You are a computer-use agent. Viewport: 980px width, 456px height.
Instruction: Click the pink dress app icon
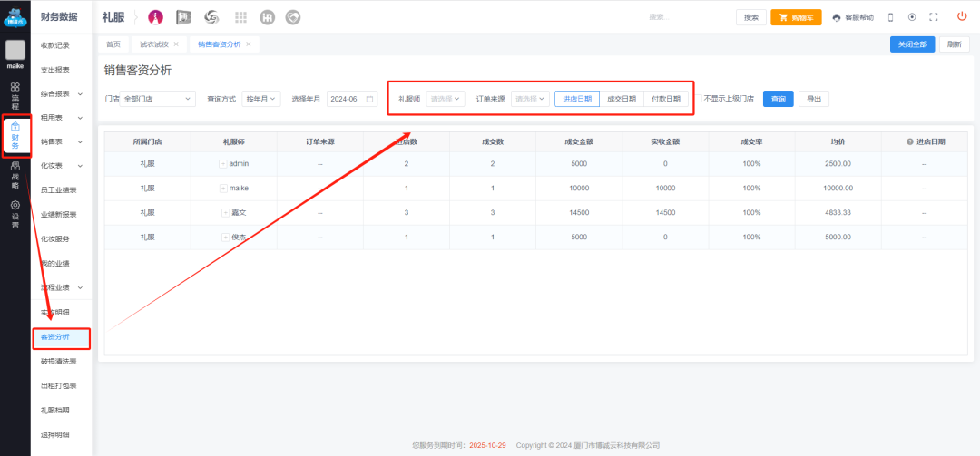pyautogui.click(x=155, y=17)
